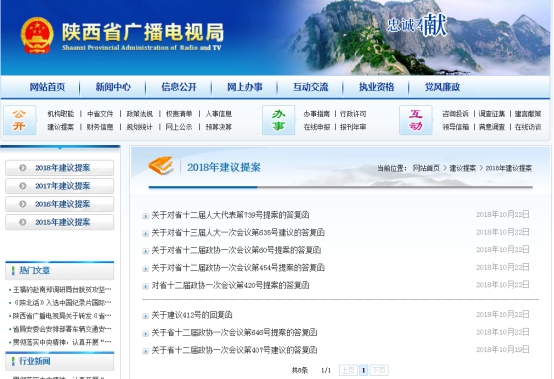Click arrow icon beside 2015年建议提案 in sidebar

point(23,222)
